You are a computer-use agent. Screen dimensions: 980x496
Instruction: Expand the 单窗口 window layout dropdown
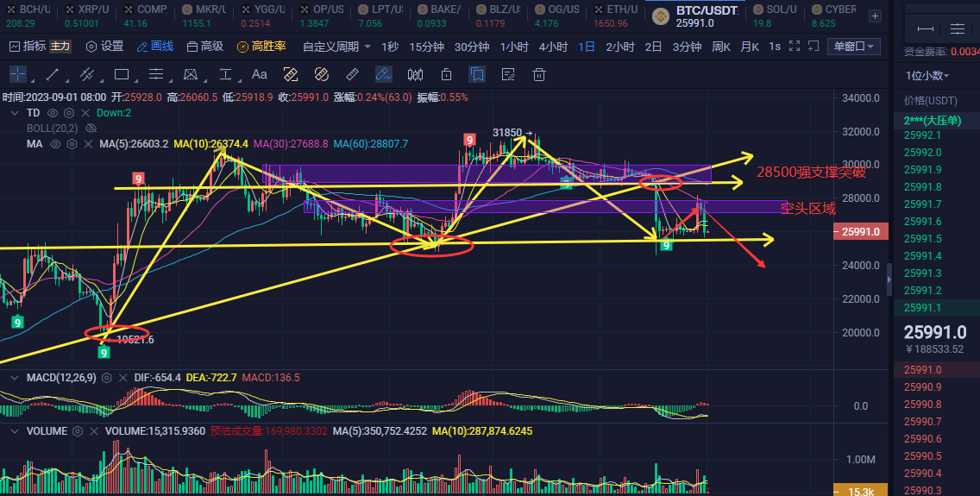coord(853,47)
